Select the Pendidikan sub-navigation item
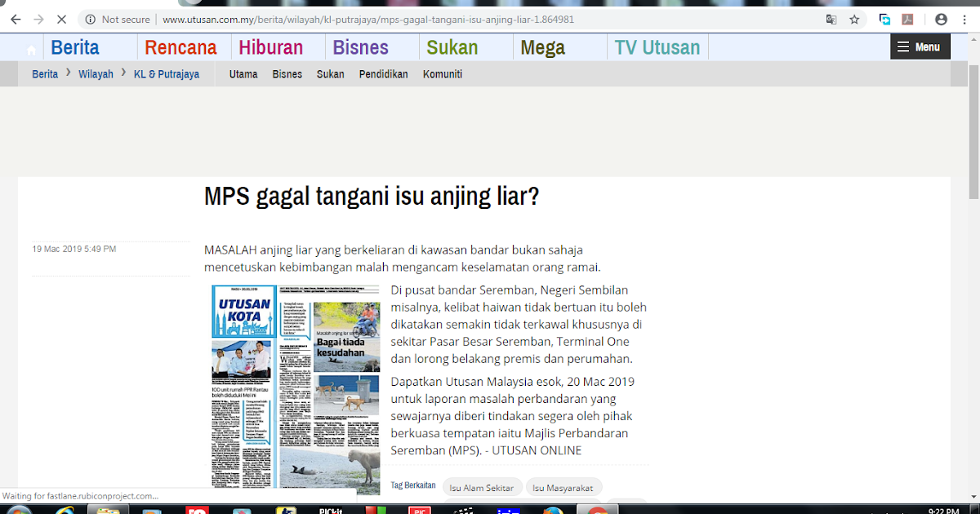This screenshot has width=980, height=514. coord(384,74)
